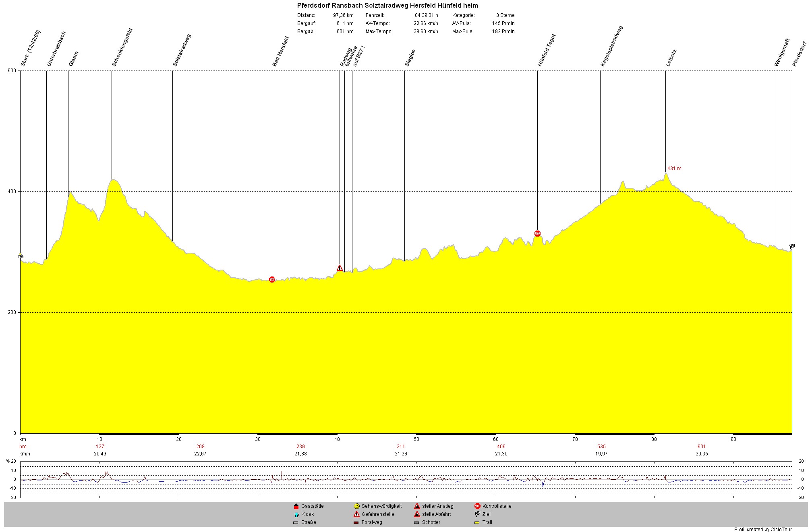Click the Straße legend color swatch

click(296, 523)
